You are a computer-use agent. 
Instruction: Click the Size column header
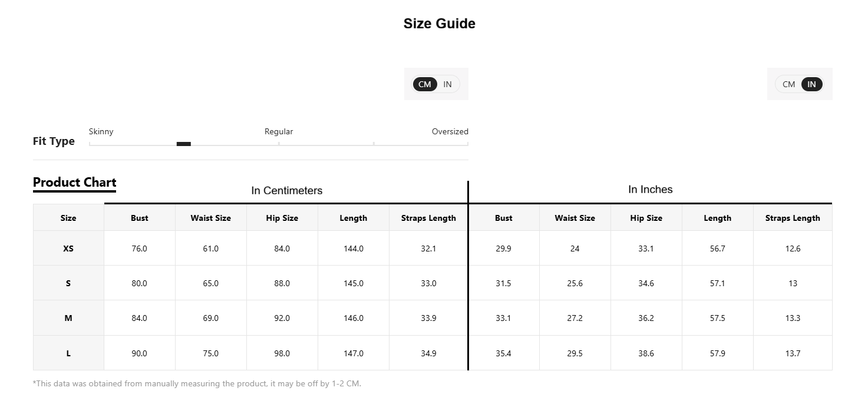click(x=68, y=218)
